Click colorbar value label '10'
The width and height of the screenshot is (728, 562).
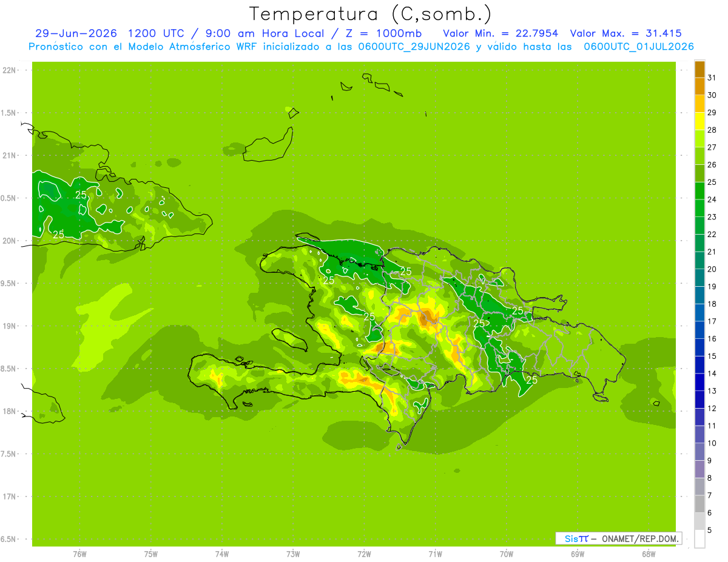(x=712, y=443)
